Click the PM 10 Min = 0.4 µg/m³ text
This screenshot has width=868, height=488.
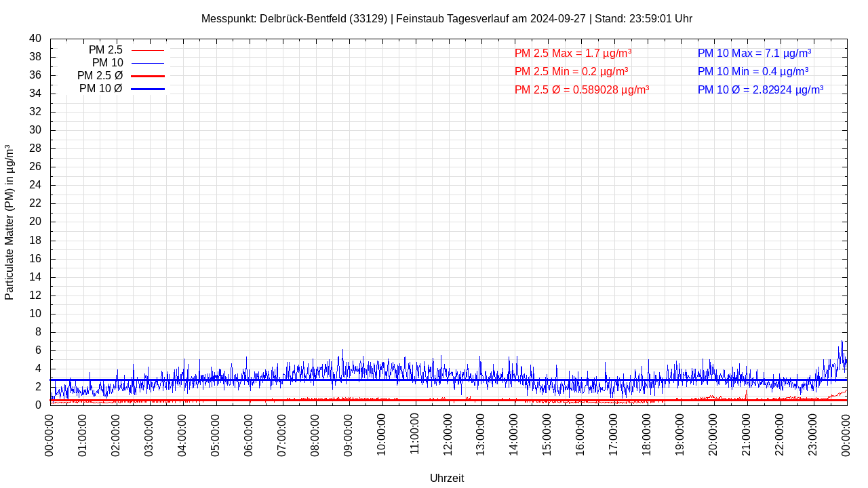tap(753, 71)
